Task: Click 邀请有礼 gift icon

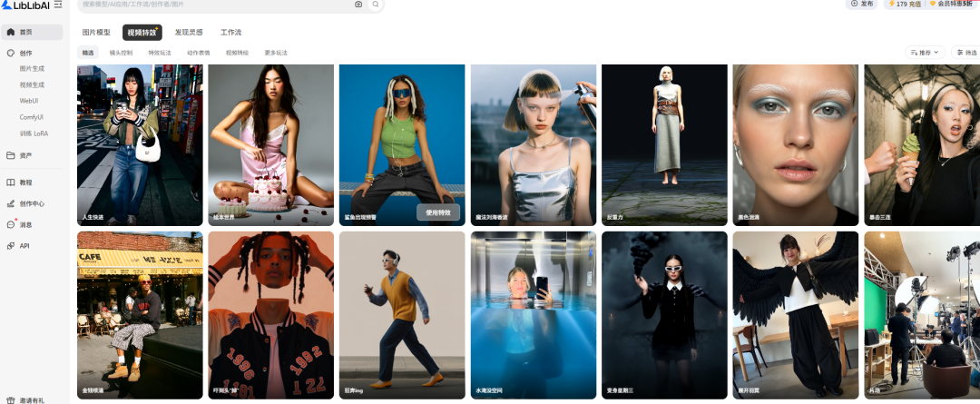Action: (x=11, y=399)
